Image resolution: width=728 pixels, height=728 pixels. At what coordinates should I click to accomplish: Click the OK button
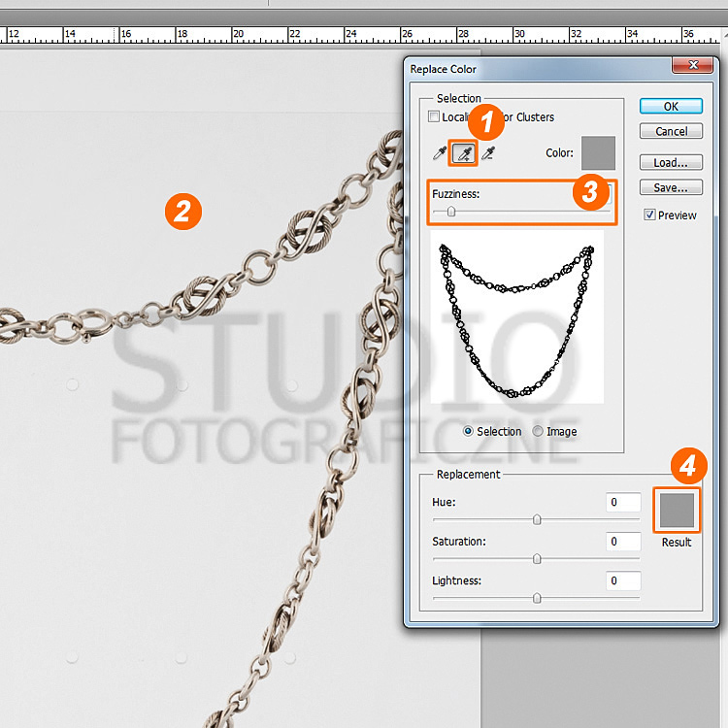(x=671, y=107)
